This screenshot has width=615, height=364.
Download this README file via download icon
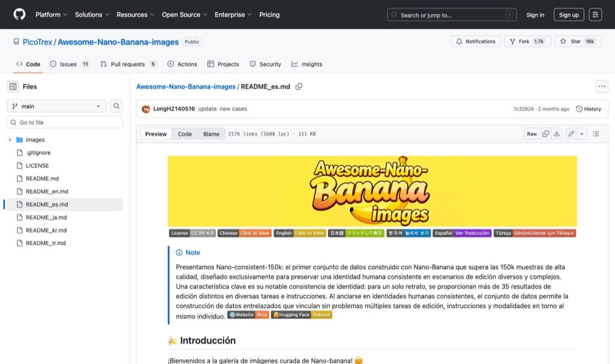coord(558,134)
